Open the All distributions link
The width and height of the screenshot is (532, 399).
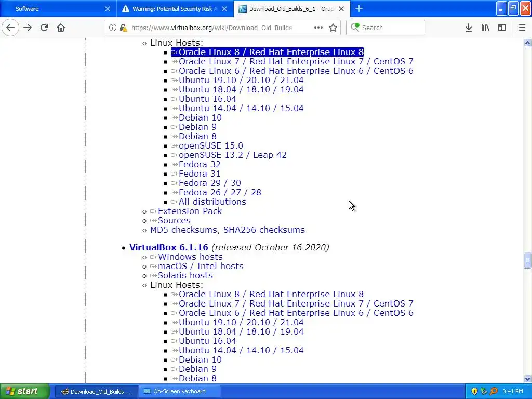pos(212,202)
